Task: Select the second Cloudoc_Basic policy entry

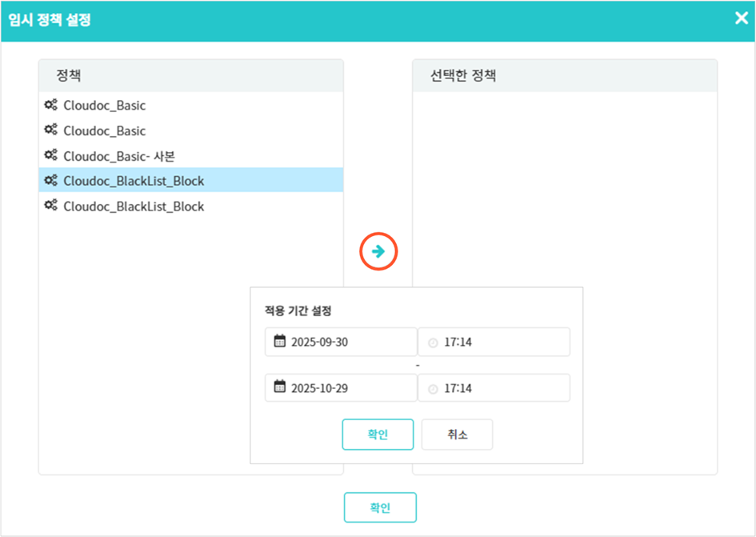Action: (x=105, y=130)
